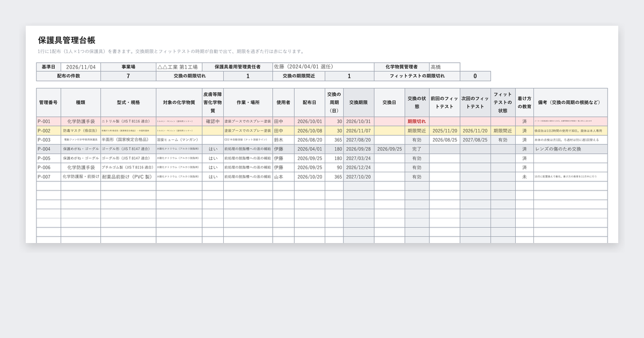
Task: Click the 備考（交換の周期の根拠など） header
Action: 570,102
